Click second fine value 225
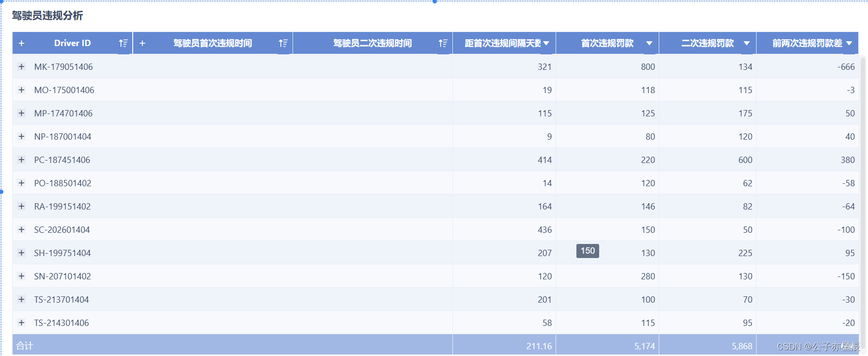Screen dimensions: 868x356 tap(745, 253)
